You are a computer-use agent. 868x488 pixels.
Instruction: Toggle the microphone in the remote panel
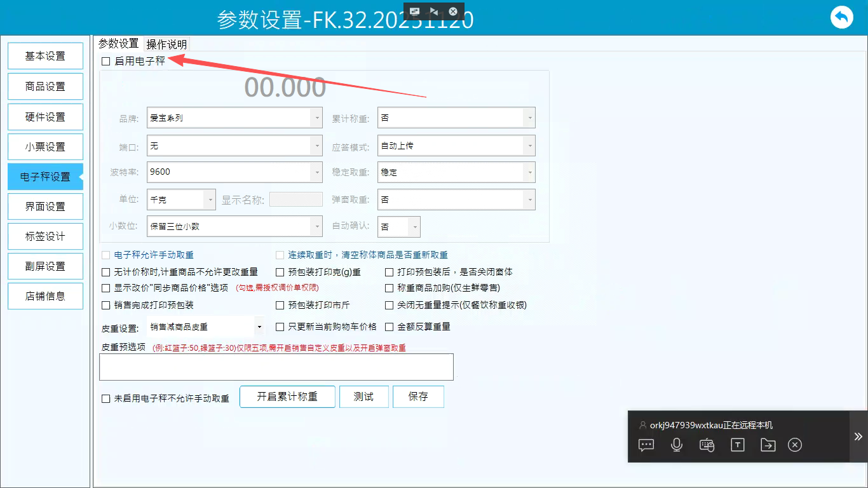[x=677, y=445]
